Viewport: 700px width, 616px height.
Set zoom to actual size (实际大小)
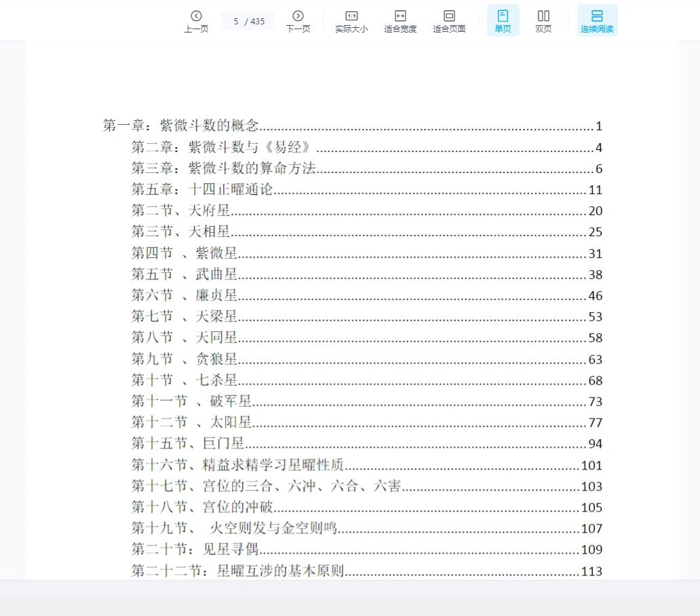(x=351, y=21)
